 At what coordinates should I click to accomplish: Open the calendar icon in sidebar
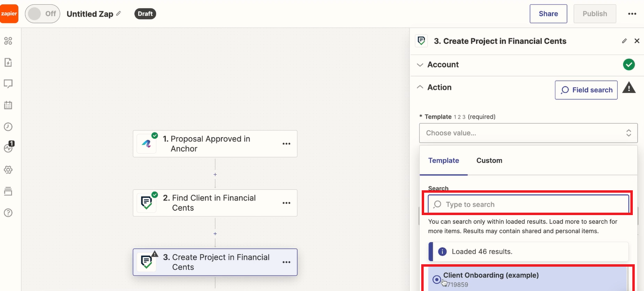pyautogui.click(x=8, y=105)
